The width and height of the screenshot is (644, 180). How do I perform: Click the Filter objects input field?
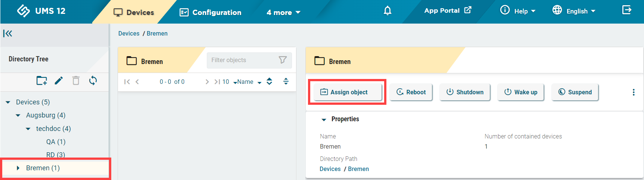click(x=241, y=60)
